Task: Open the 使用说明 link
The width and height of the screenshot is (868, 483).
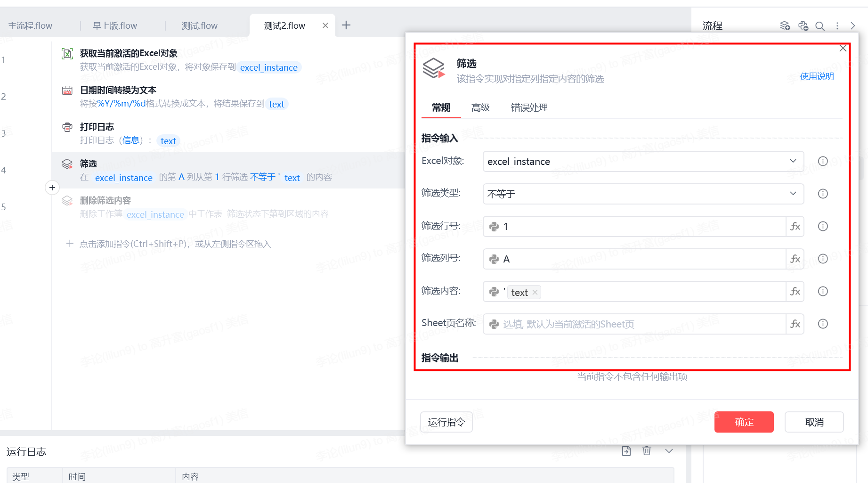Action: click(817, 76)
